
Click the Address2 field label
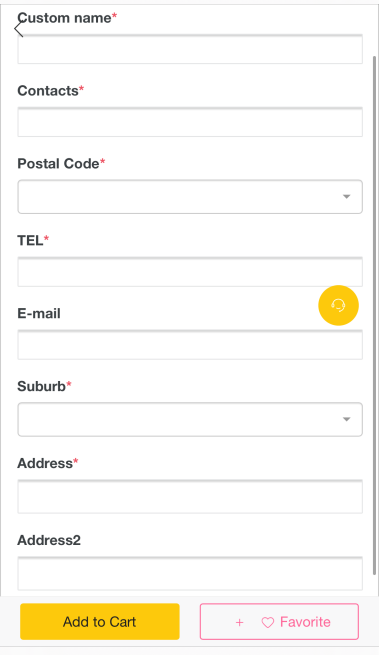pos(49,540)
